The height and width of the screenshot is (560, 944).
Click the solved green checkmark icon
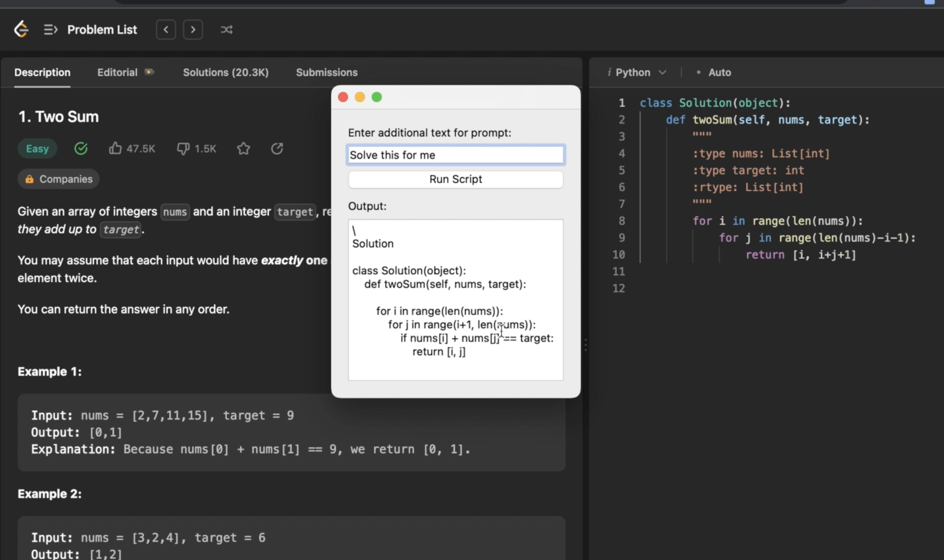[81, 148]
